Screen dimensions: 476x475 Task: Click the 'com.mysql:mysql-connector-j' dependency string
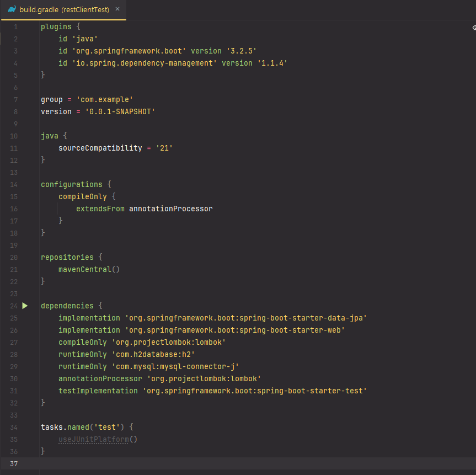point(175,367)
